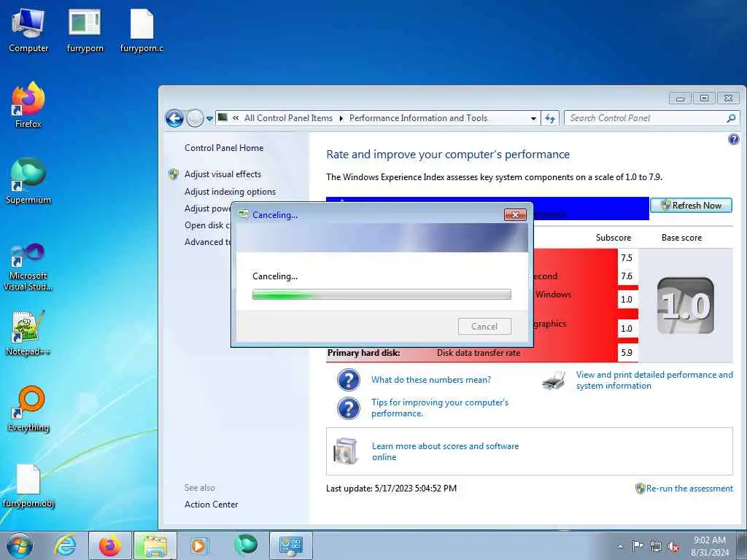Open Tips for improving your computer's performance
The width and height of the screenshot is (747, 560).
440,408
